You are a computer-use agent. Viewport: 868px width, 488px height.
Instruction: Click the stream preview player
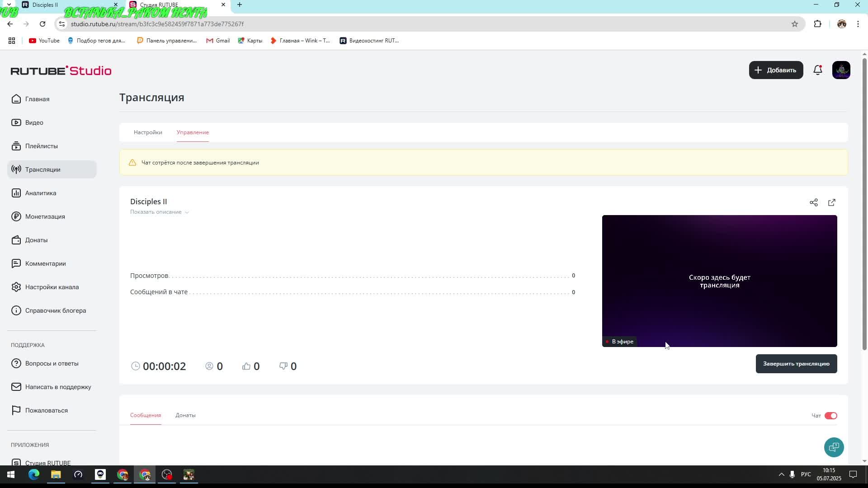(x=719, y=280)
